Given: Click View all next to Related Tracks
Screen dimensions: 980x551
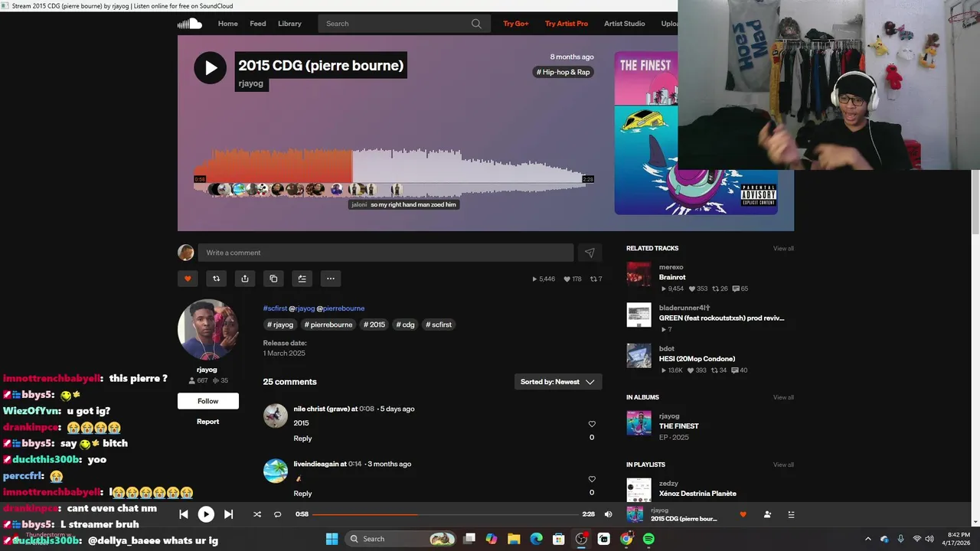Looking at the screenshot, I should tap(783, 248).
